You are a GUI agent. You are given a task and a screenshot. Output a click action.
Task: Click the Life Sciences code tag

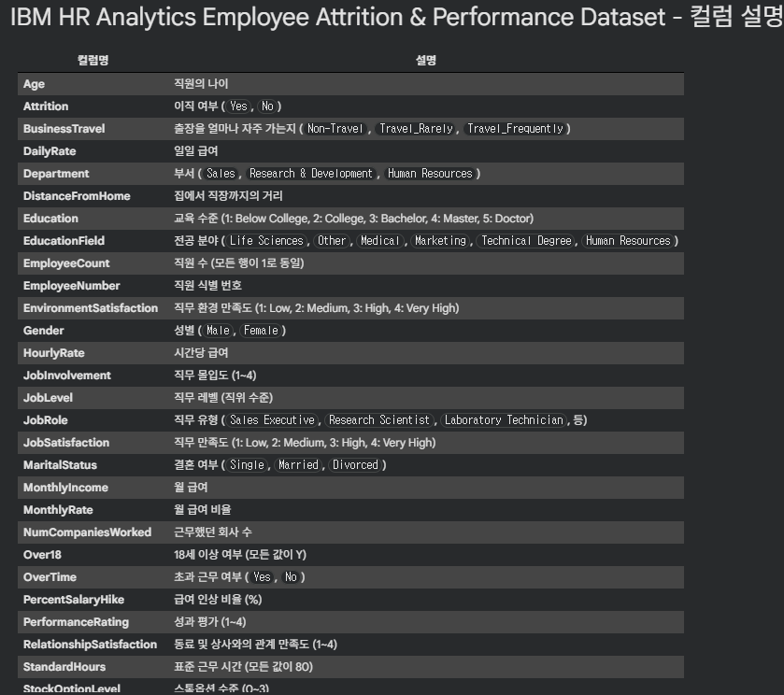(266, 241)
